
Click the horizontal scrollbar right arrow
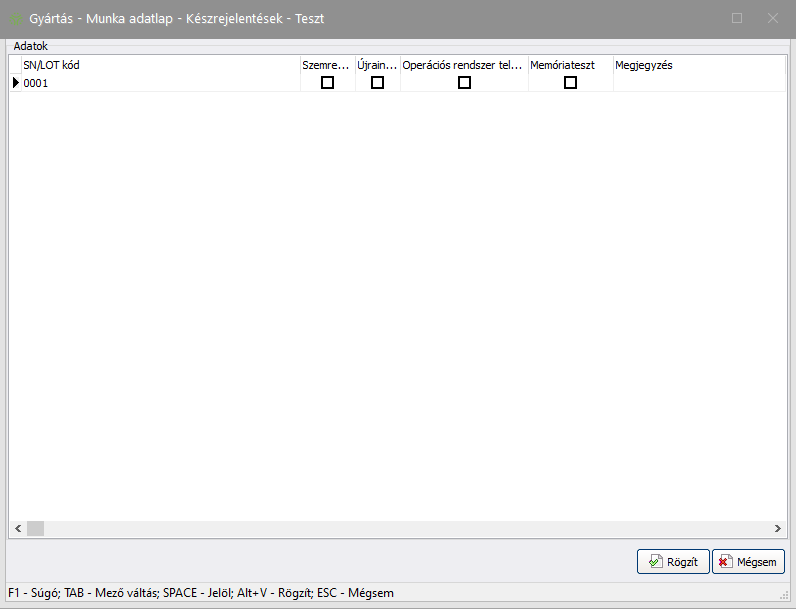pos(777,528)
